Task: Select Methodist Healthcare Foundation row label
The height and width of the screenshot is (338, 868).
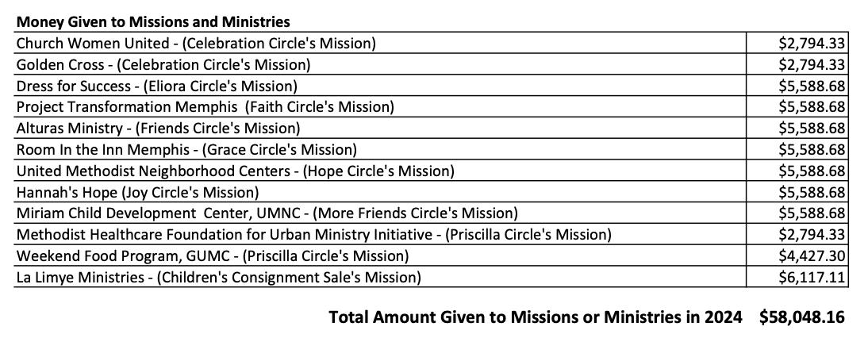Action: (313, 234)
